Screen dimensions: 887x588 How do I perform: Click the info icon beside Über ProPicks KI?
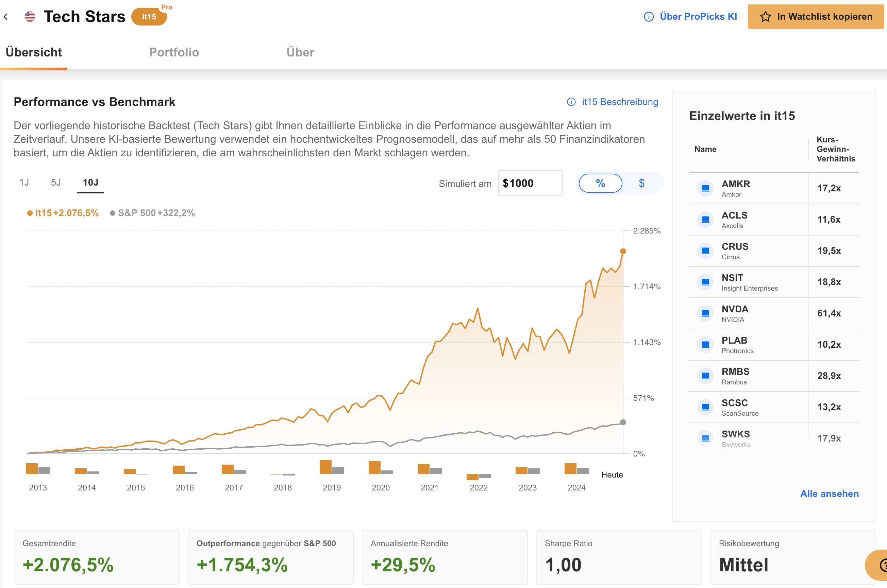pos(649,17)
